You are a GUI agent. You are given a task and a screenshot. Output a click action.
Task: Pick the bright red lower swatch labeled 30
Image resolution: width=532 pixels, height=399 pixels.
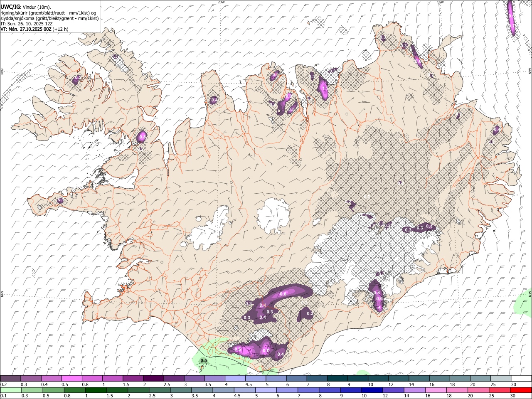(x=521, y=390)
